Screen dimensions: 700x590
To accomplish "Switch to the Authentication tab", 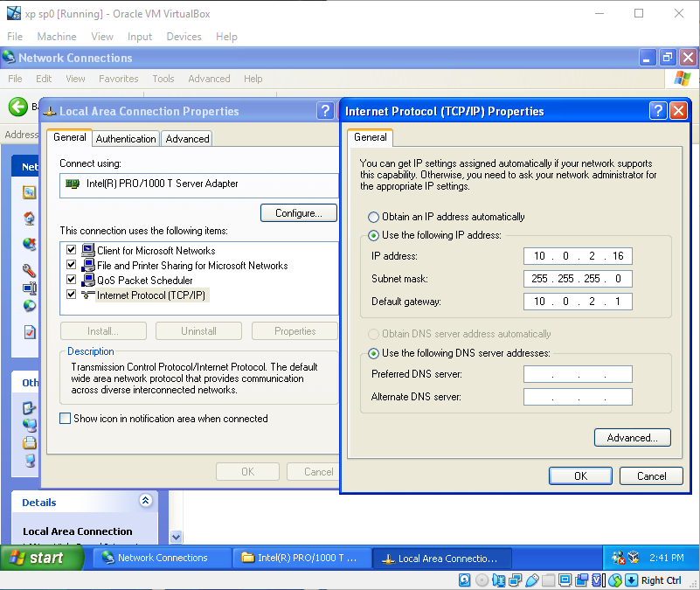I will (126, 139).
